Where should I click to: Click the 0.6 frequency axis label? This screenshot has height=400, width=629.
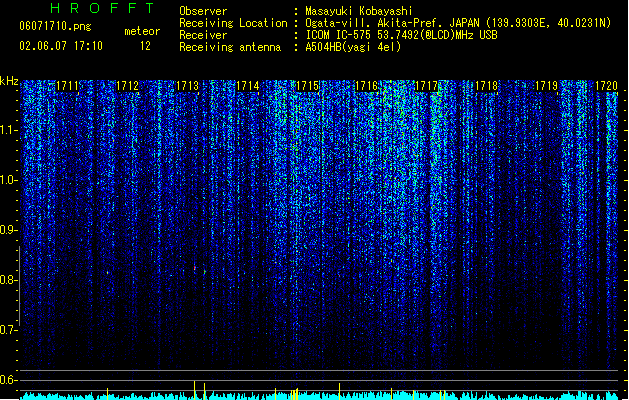point(8,380)
